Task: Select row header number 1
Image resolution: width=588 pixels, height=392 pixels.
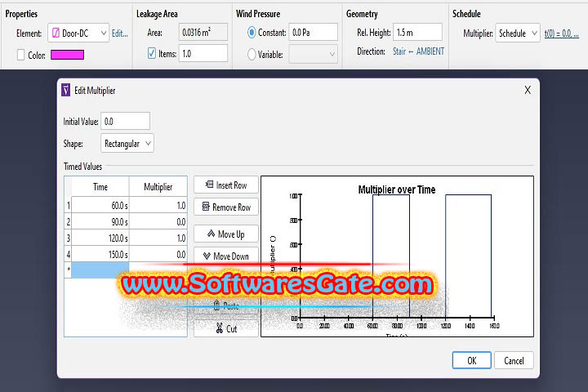Action: (x=68, y=205)
